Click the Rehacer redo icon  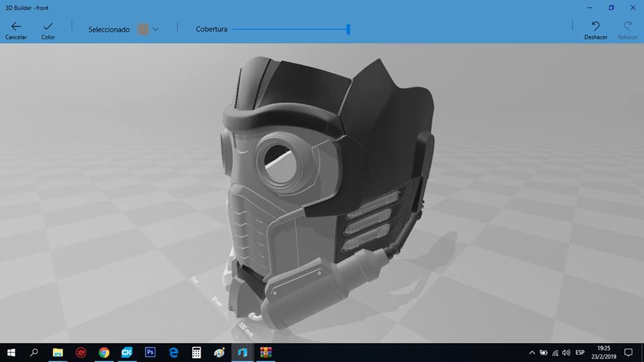[x=628, y=27]
